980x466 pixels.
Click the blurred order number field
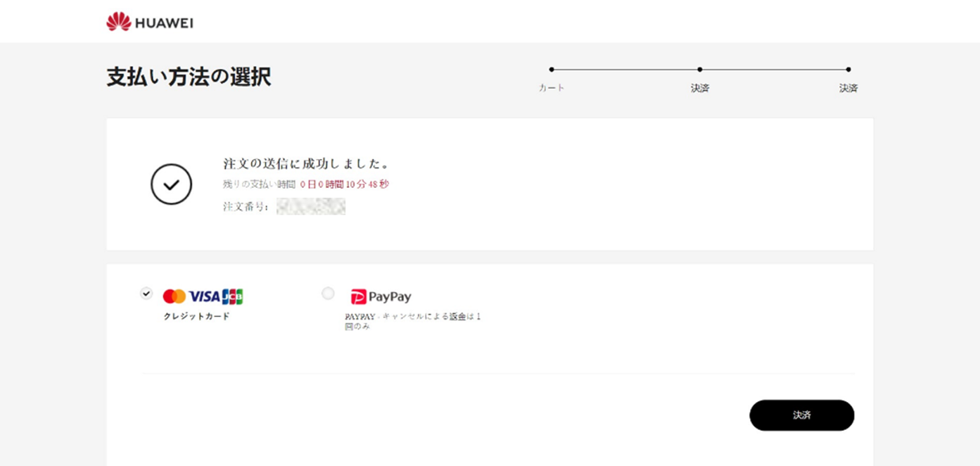(311, 206)
